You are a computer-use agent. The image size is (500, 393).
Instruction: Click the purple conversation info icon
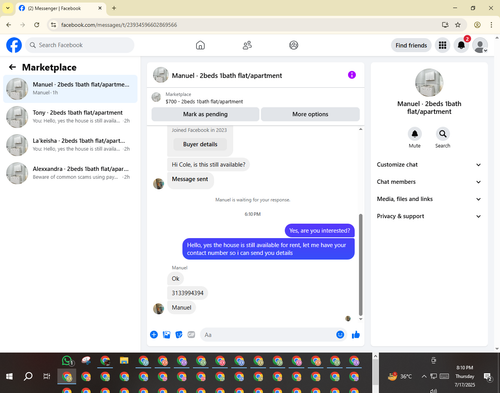(352, 75)
